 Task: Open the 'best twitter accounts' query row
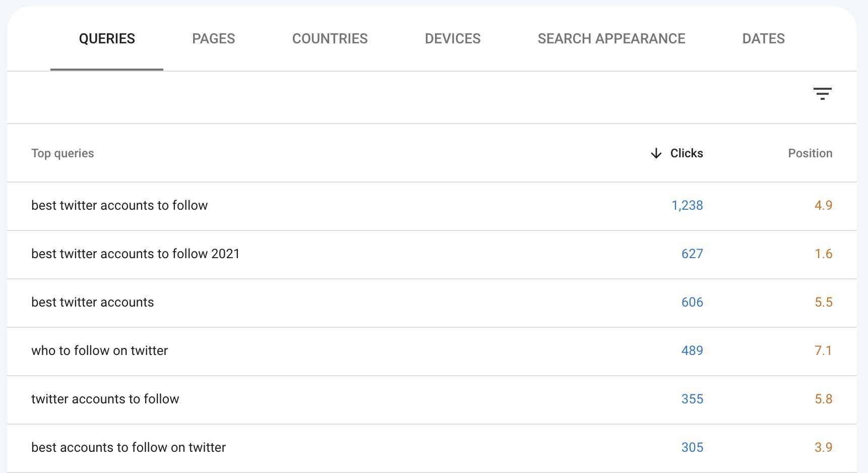click(93, 302)
